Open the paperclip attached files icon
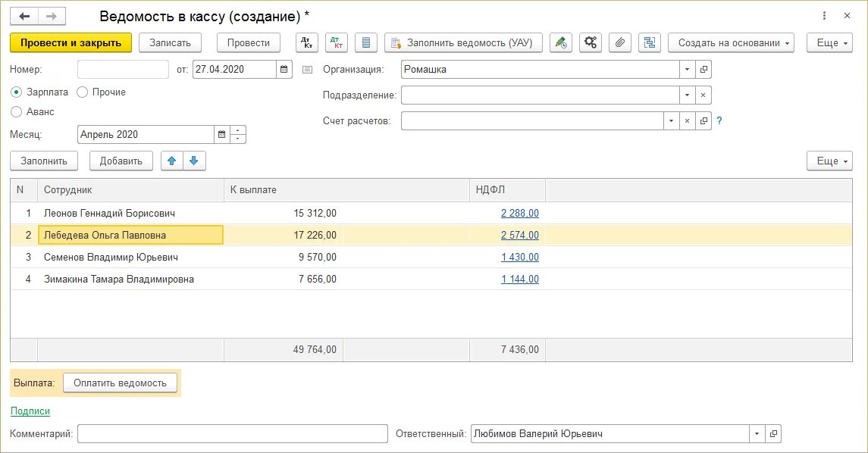 (620, 42)
